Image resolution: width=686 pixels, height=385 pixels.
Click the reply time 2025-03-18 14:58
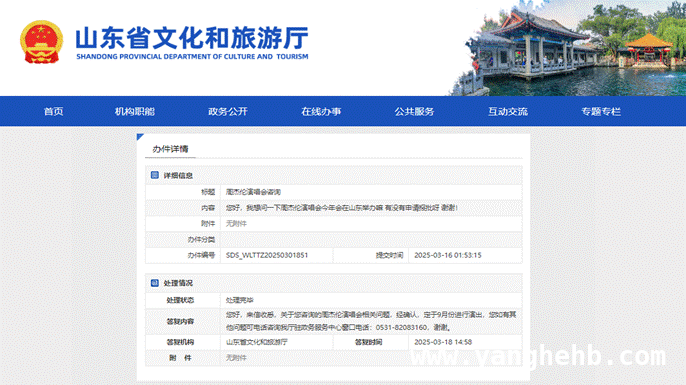(443, 342)
